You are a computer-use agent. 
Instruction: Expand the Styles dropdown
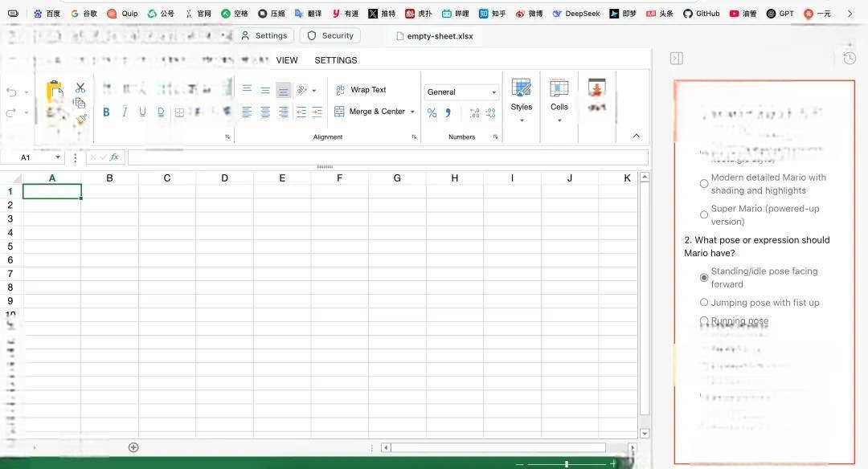[522, 120]
